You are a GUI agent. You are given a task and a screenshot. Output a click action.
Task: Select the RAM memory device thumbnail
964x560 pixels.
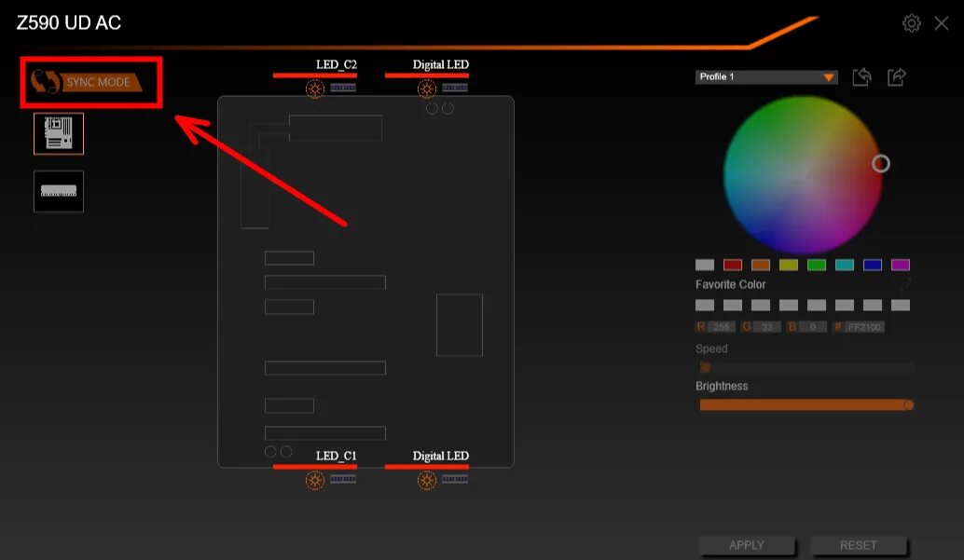pos(59,191)
